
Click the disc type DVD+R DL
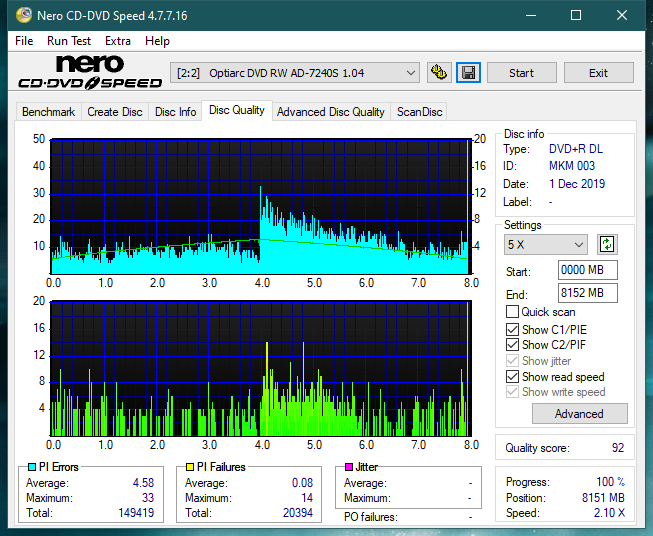576,149
